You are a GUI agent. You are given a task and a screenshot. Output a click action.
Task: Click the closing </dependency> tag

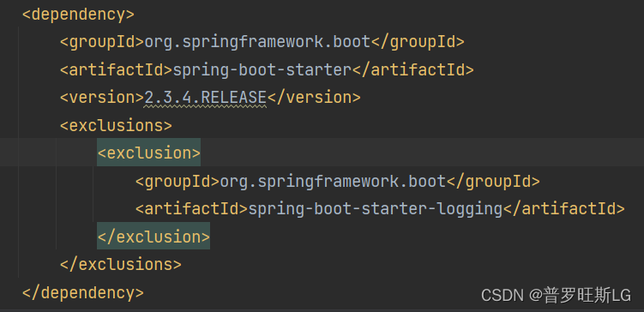point(83,292)
